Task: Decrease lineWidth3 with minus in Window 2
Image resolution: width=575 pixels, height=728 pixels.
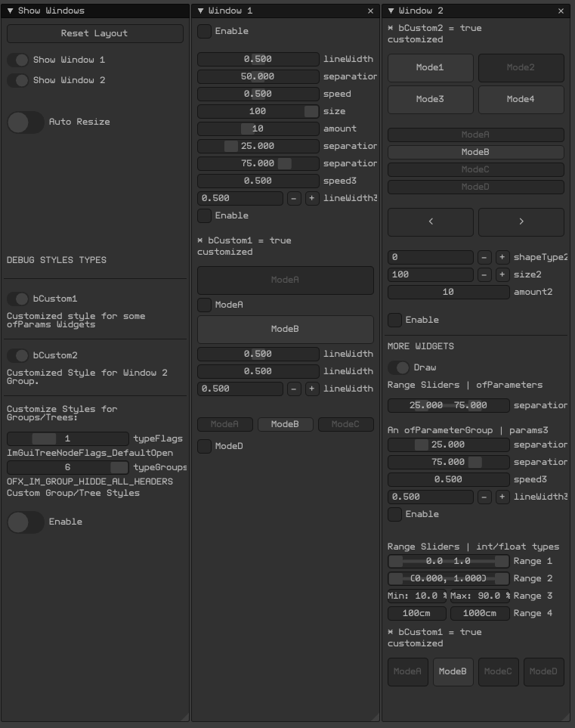Action: [484, 497]
